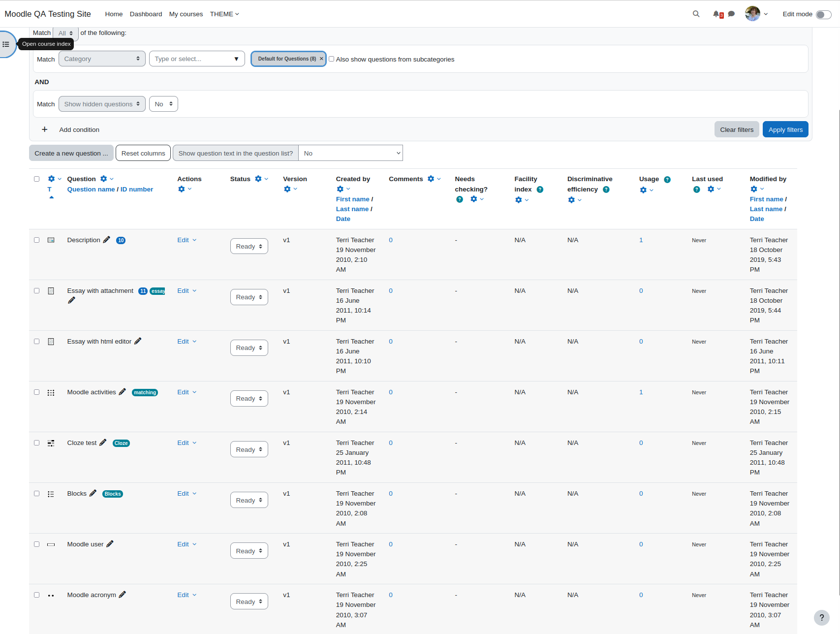Open Show hidden questions filter dropdown

click(102, 104)
